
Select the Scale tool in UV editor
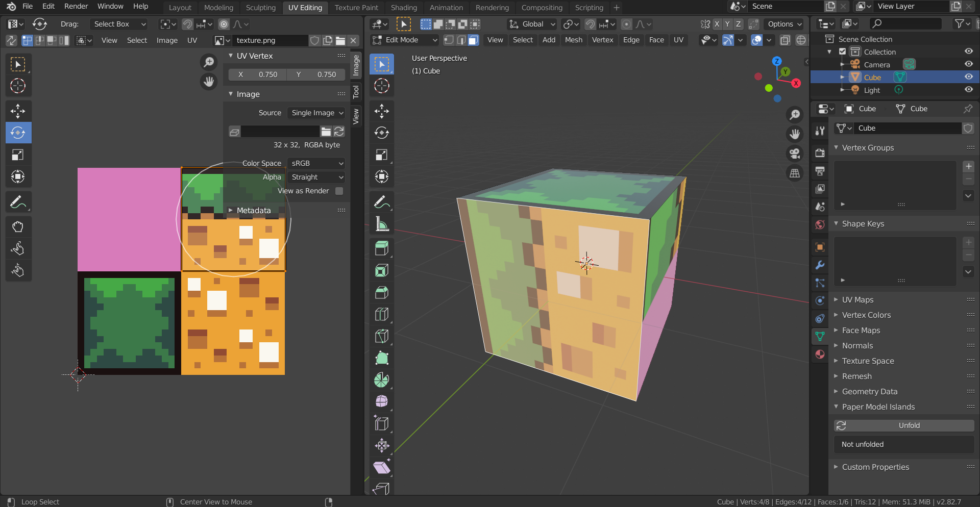click(x=18, y=155)
